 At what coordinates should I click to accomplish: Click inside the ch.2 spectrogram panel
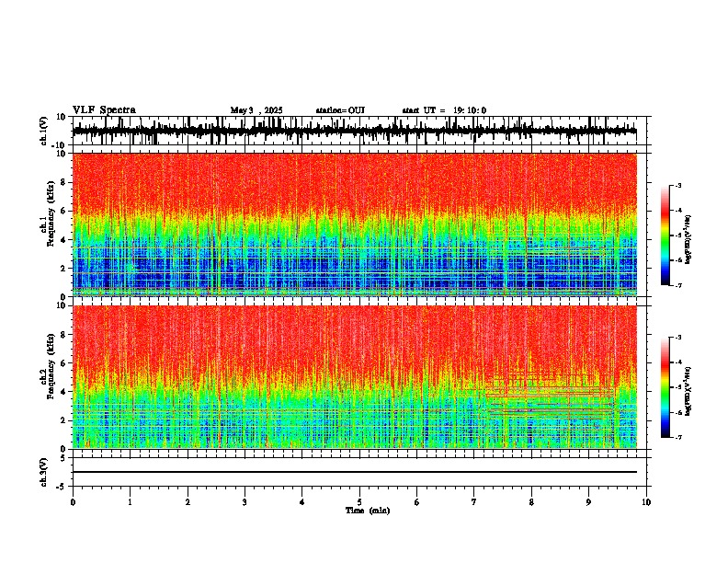pos(355,377)
